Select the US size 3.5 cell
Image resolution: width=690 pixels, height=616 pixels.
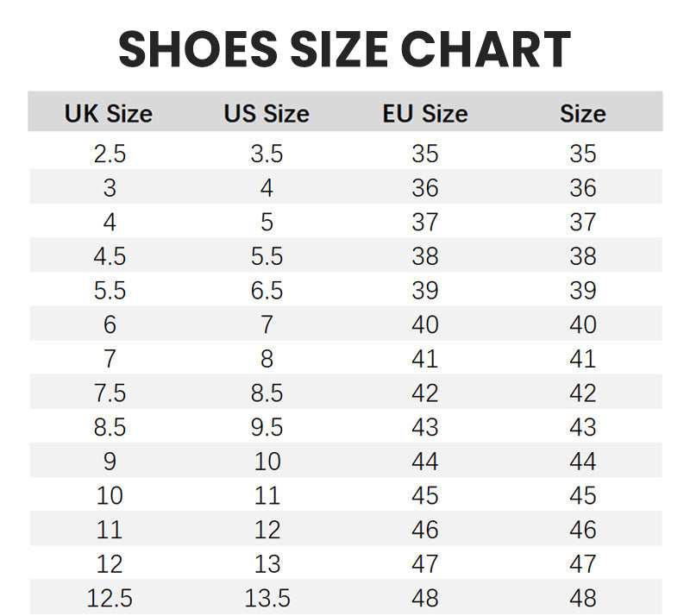click(x=267, y=154)
